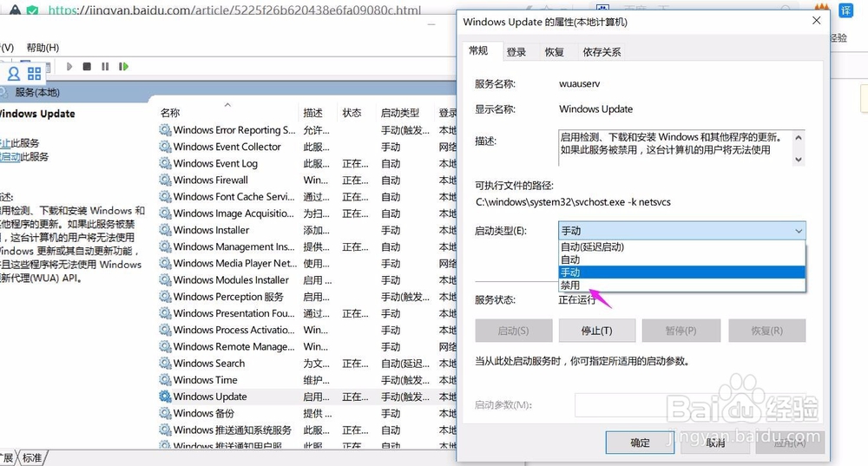Select 自动(延迟启动) from startup type list
This screenshot has height=466, width=868.
coord(681,246)
